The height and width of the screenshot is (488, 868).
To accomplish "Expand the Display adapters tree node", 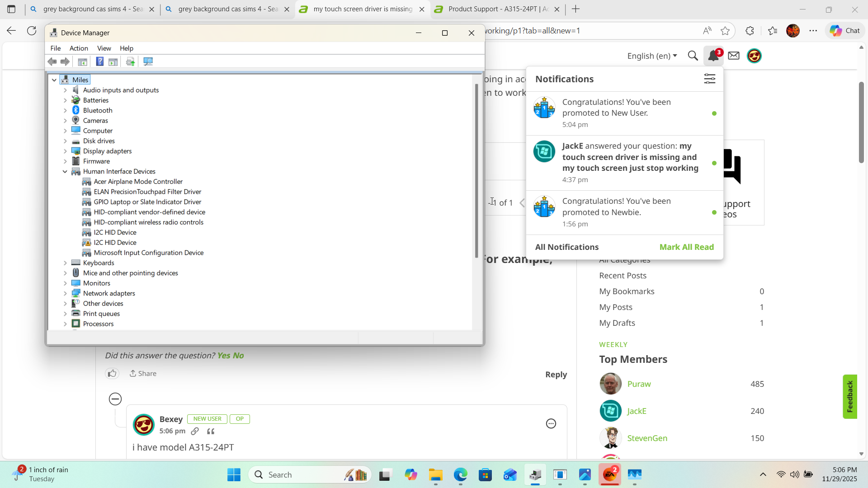I will coord(65,151).
